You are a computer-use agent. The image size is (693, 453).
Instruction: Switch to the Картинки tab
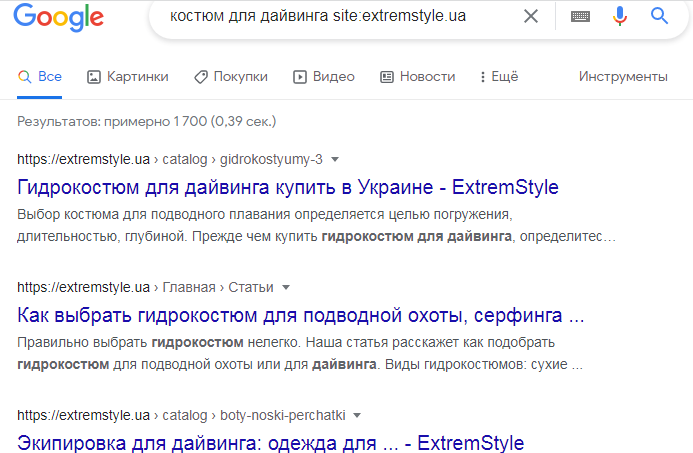pyautogui.click(x=128, y=77)
